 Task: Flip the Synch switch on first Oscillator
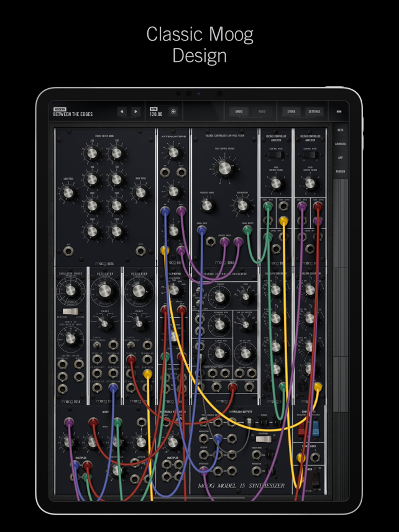(97, 345)
